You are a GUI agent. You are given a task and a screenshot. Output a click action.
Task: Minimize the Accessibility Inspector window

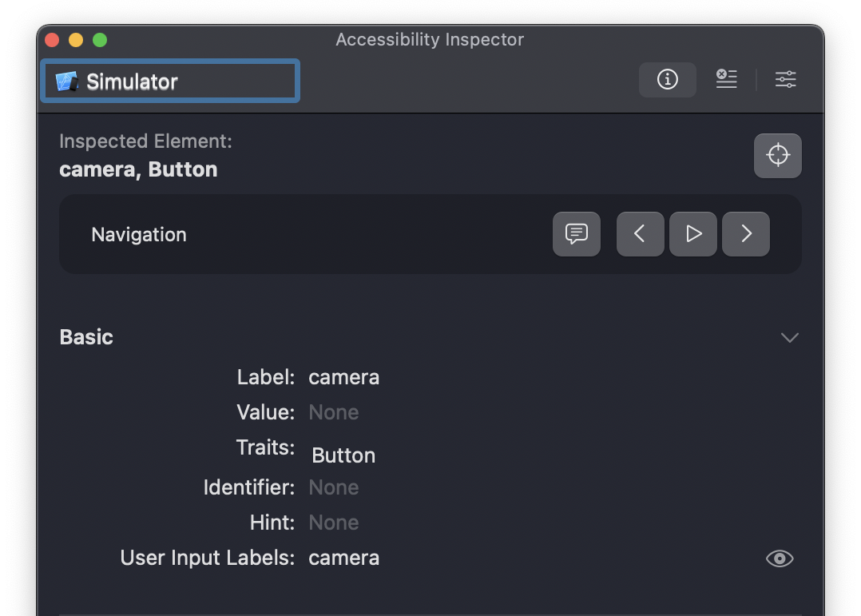click(76, 40)
